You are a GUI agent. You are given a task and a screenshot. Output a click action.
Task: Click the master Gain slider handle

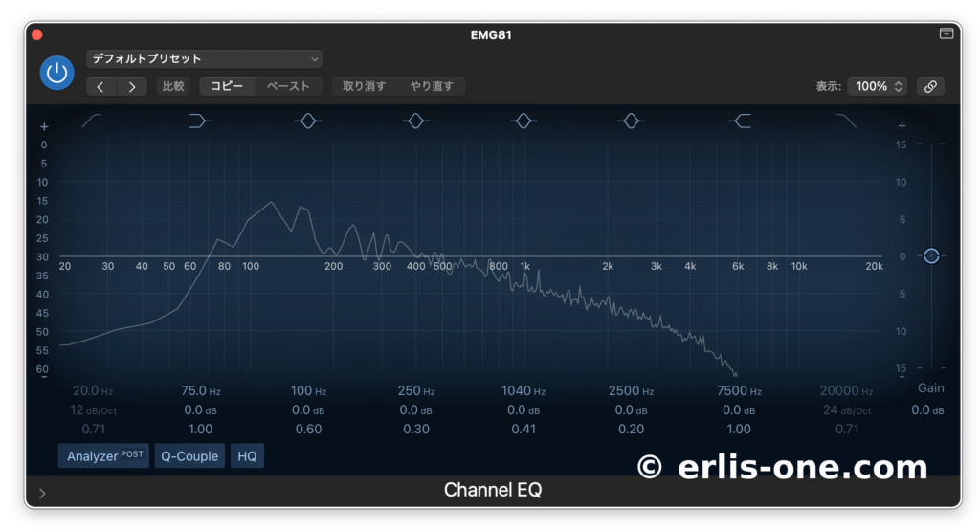(931, 255)
